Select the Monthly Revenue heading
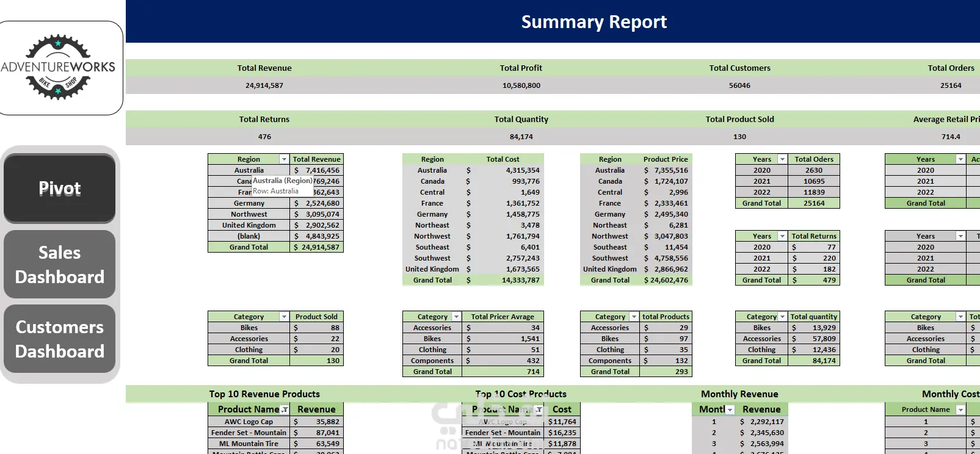 739,394
